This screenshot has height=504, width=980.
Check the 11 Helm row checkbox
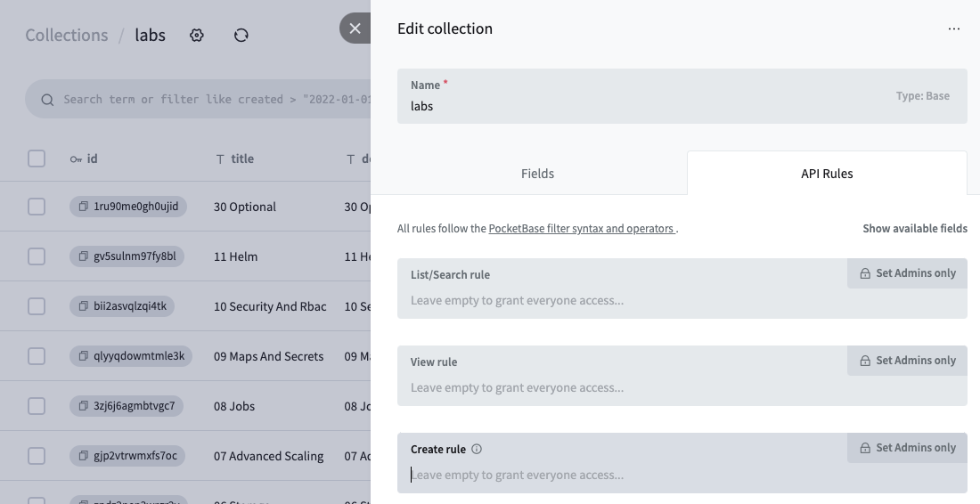click(x=37, y=256)
